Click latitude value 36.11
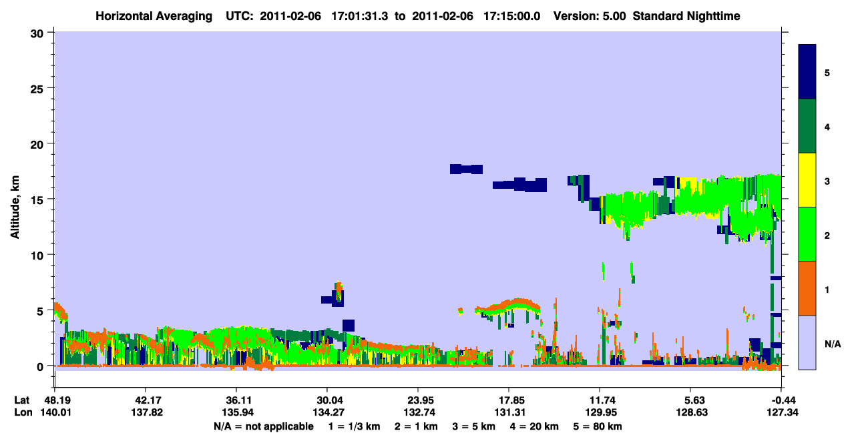This screenshot has width=868, height=445. (x=236, y=400)
